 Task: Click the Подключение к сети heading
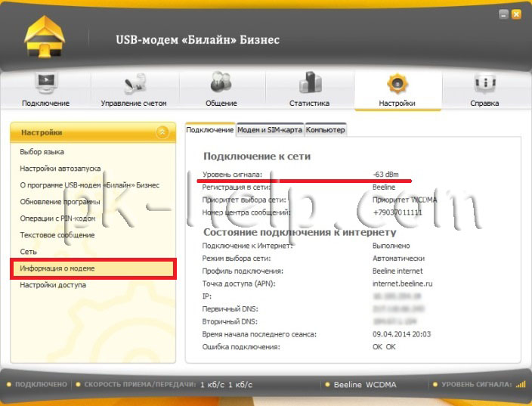257,157
